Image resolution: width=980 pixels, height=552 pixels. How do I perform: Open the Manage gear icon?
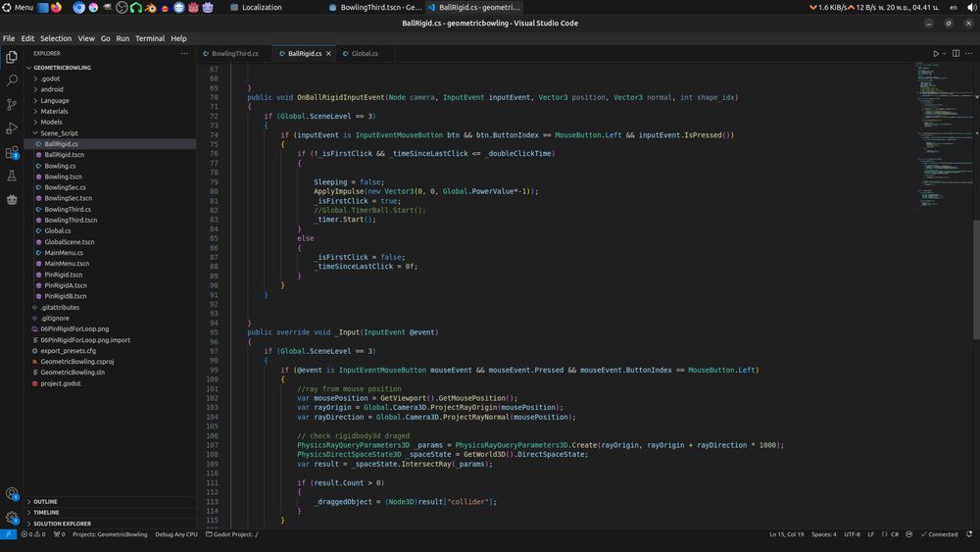[x=12, y=518]
